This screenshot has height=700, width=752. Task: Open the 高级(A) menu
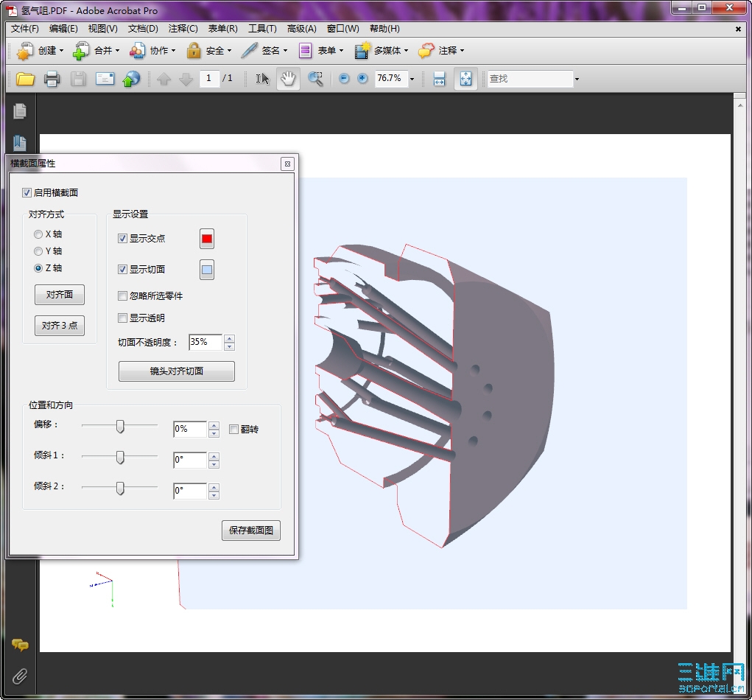[302, 29]
